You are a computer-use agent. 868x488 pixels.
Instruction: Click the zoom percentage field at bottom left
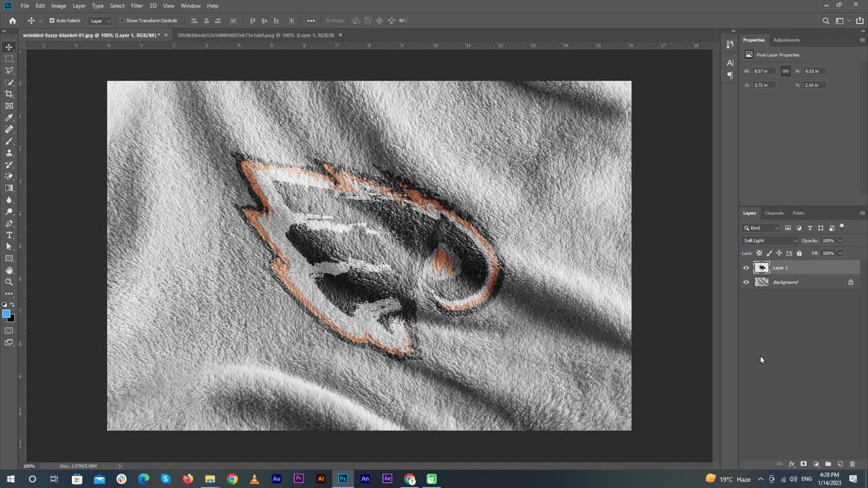pyautogui.click(x=29, y=466)
